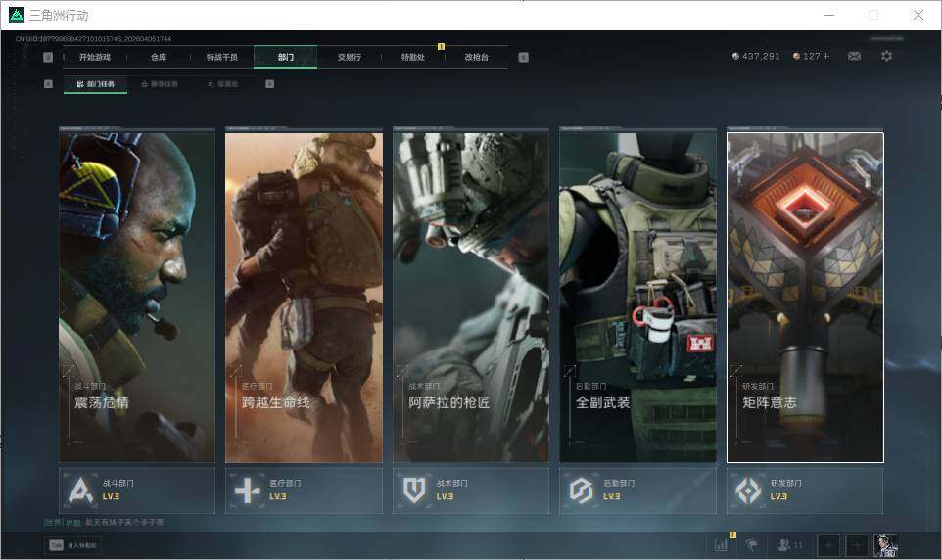Switch to the 交易行 tab
Viewport: 942px width, 560px height.
coord(350,57)
